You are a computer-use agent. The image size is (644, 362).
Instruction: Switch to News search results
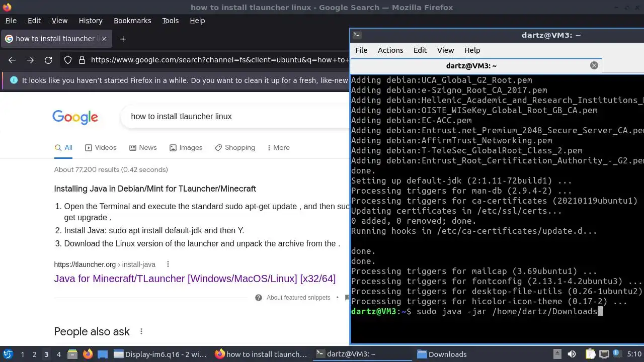143,148
